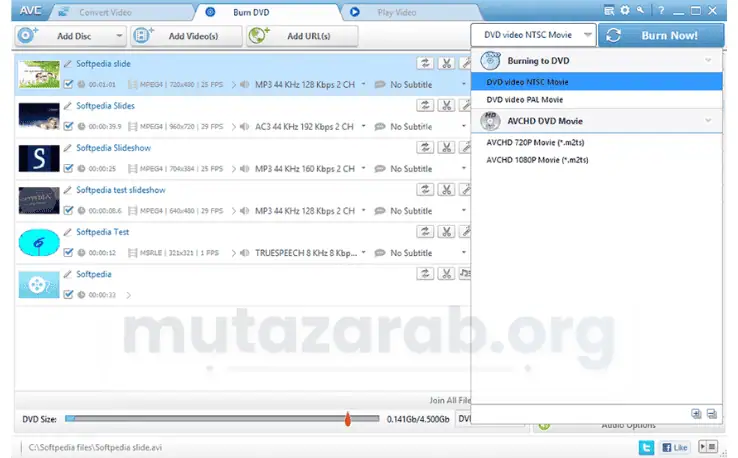Select Softpedia Slideshow S thumbnail
The height and width of the screenshot is (458, 738).
click(x=39, y=158)
